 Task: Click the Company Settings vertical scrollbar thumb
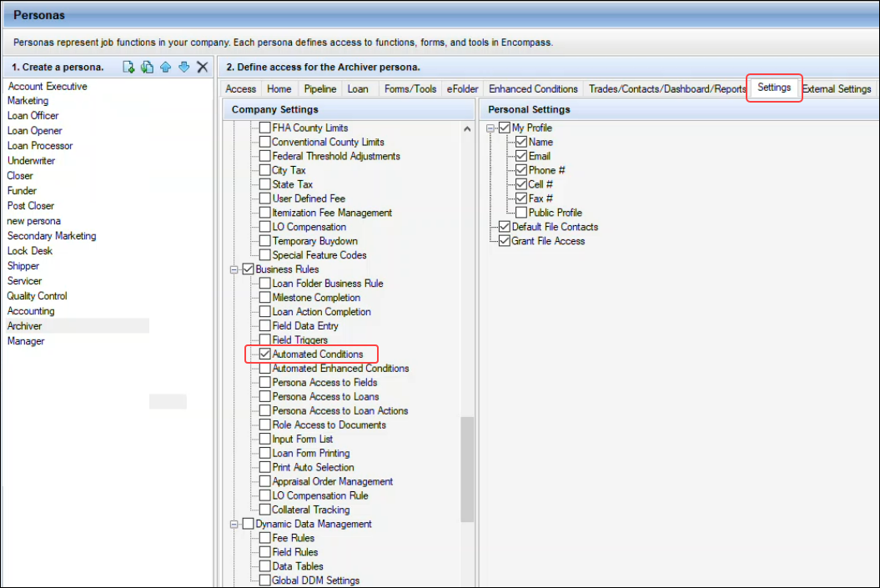[467, 467]
